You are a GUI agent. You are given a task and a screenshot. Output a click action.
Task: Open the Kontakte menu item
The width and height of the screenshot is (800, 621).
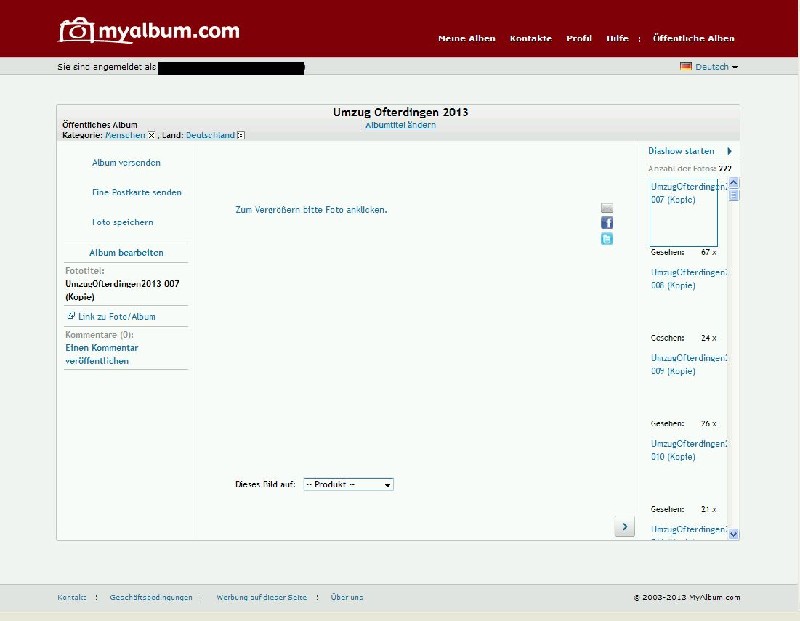click(x=530, y=39)
